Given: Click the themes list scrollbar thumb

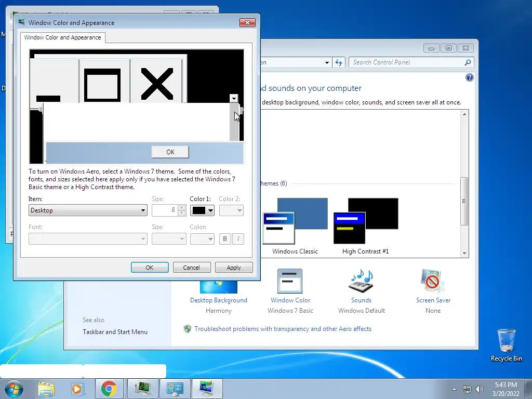Looking at the screenshot, I should pyautogui.click(x=464, y=201).
